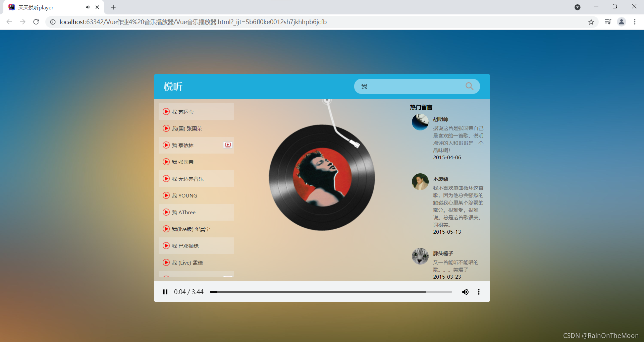
Task: Click the 热门留言 heading
Action: coord(421,107)
